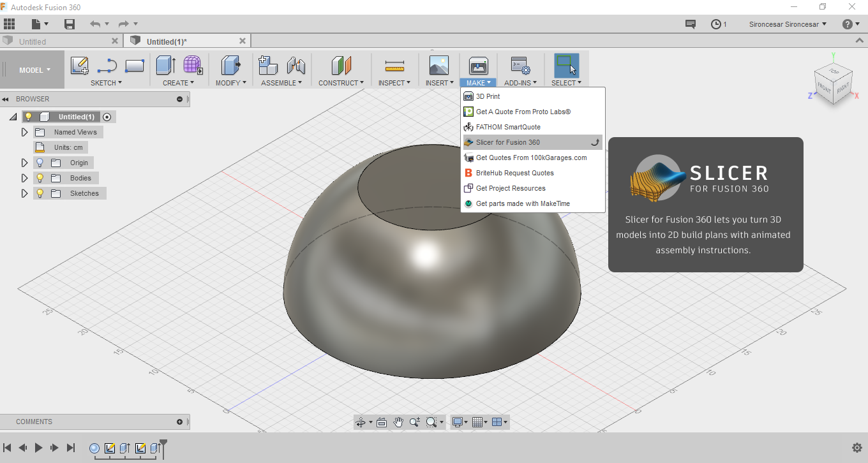Expand the Named Views tree node
The height and width of the screenshot is (463, 868).
[24, 132]
